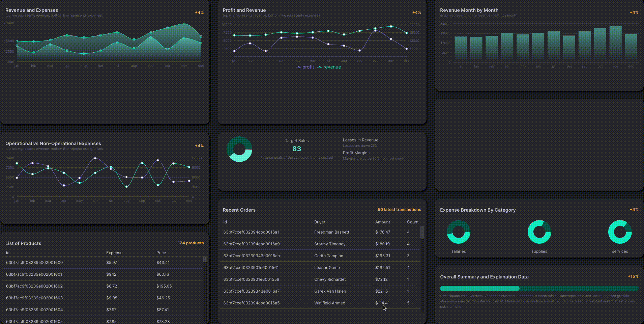Image resolution: width=644 pixels, height=324 pixels.
Task: Click the Overall Summary progress bar
Action: 539,288
